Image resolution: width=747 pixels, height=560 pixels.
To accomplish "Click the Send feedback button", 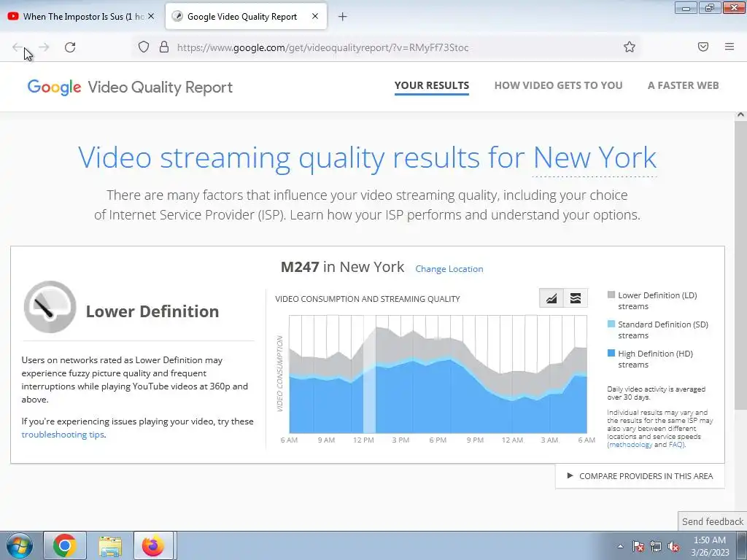I will pos(712,521).
